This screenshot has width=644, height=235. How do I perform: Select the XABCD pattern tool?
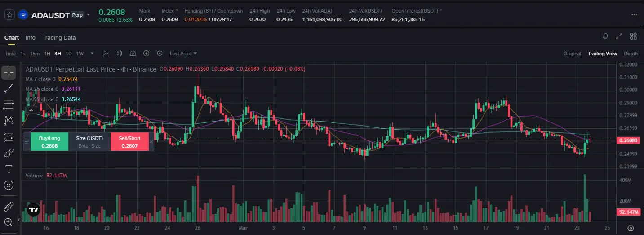9,121
